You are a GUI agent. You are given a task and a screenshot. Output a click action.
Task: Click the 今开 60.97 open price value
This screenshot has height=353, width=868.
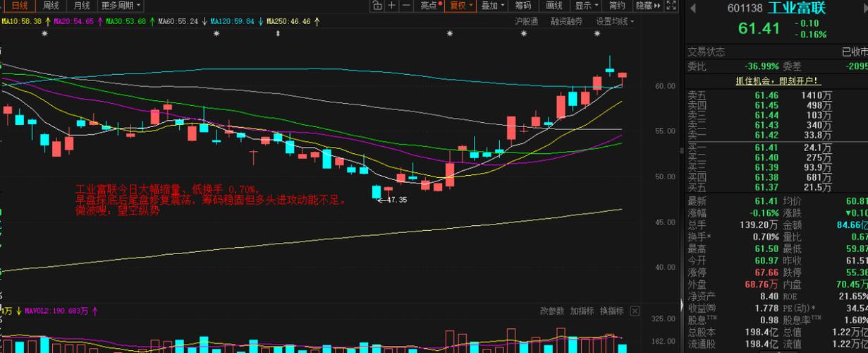click(766, 260)
